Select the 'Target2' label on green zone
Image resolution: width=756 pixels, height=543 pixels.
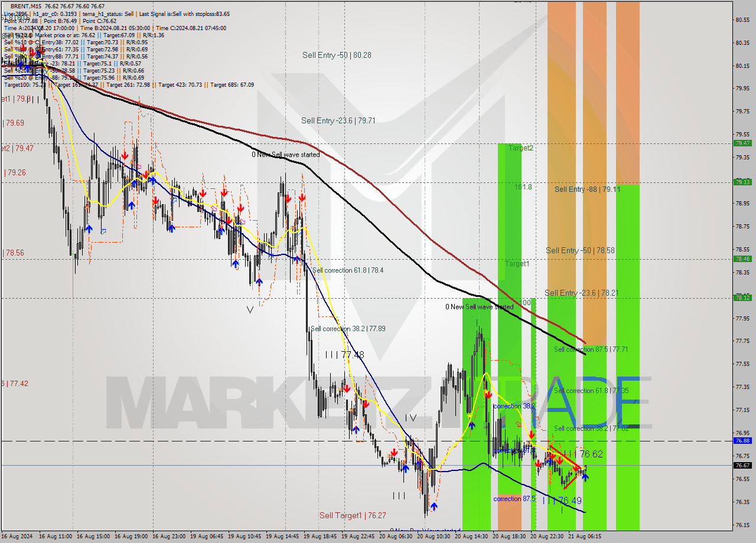(520, 148)
